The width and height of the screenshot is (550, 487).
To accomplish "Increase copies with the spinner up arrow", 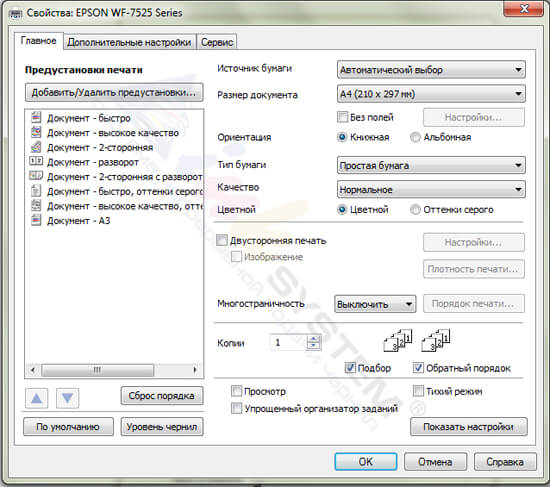I will click(x=313, y=338).
